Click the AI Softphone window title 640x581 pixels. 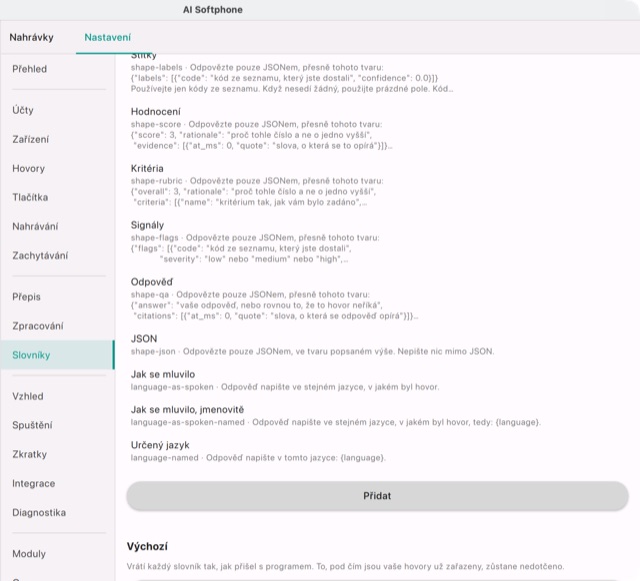pos(213,10)
